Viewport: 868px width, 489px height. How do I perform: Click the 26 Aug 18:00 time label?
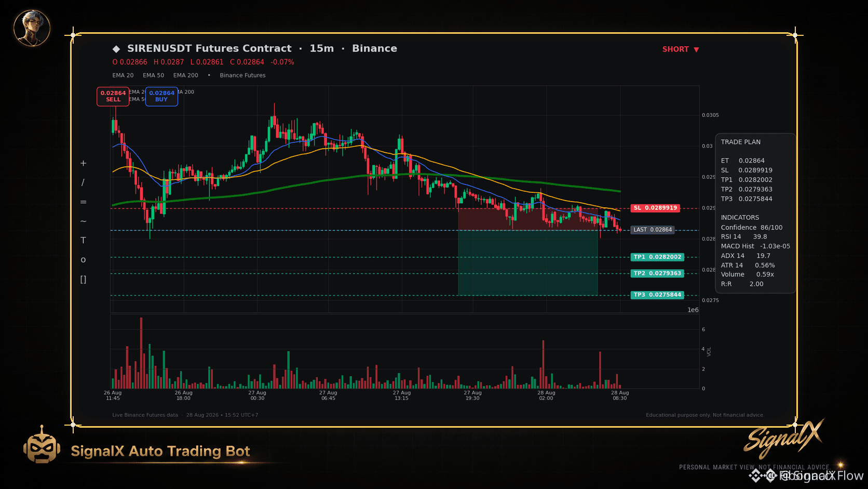click(183, 395)
